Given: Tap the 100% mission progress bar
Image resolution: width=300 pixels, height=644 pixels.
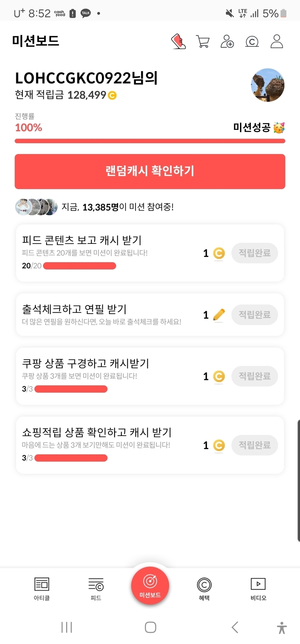Looking at the screenshot, I should [x=150, y=141].
